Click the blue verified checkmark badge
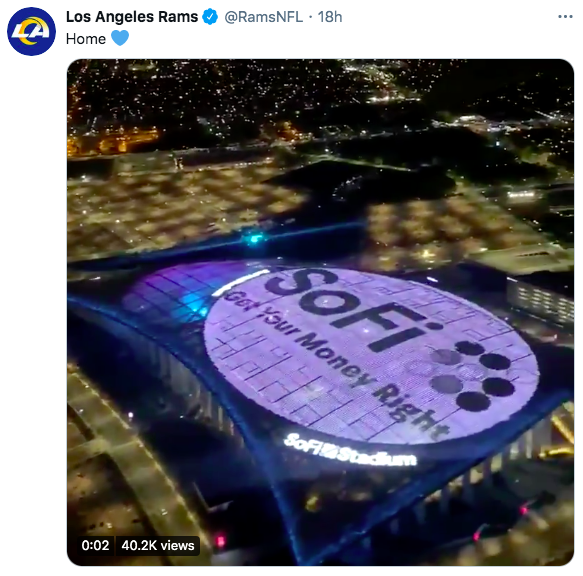 tap(210, 17)
